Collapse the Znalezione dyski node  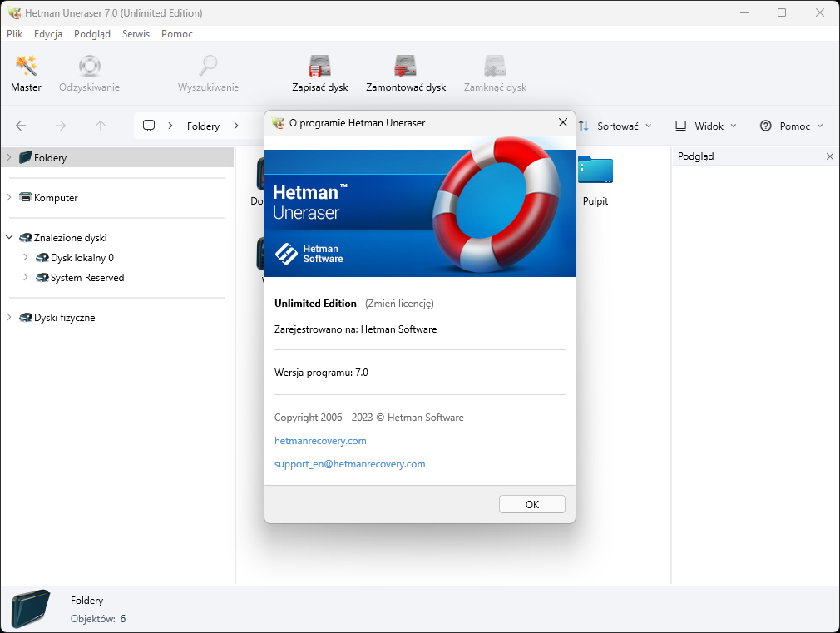pos(9,237)
